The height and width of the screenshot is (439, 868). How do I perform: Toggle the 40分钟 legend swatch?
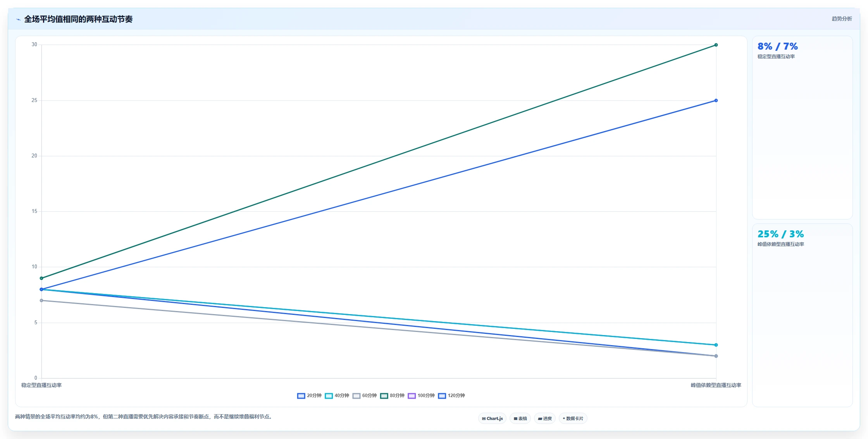[329, 396]
